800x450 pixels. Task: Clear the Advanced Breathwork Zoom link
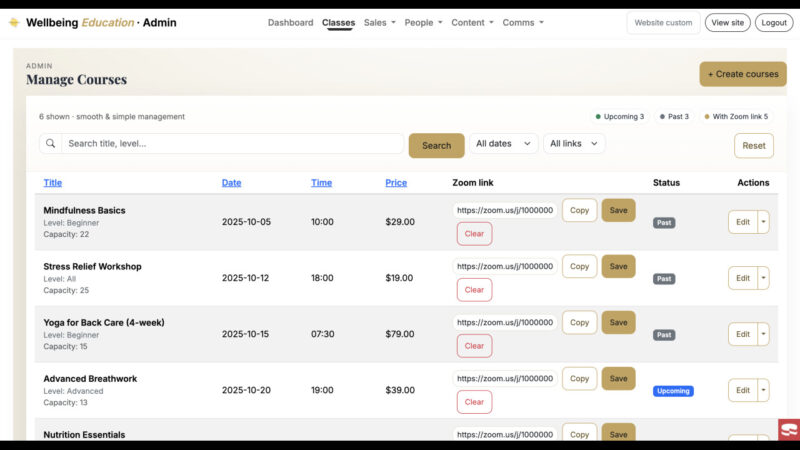(x=474, y=402)
